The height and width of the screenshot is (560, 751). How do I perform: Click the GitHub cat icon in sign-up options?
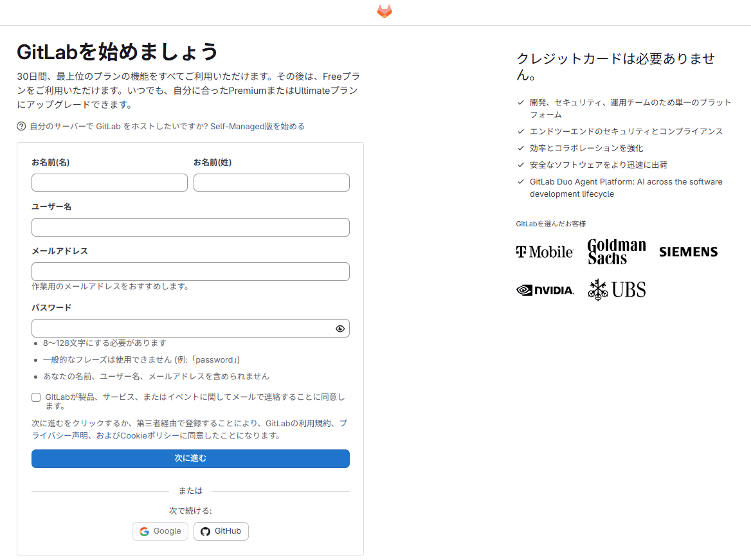point(205,531)
